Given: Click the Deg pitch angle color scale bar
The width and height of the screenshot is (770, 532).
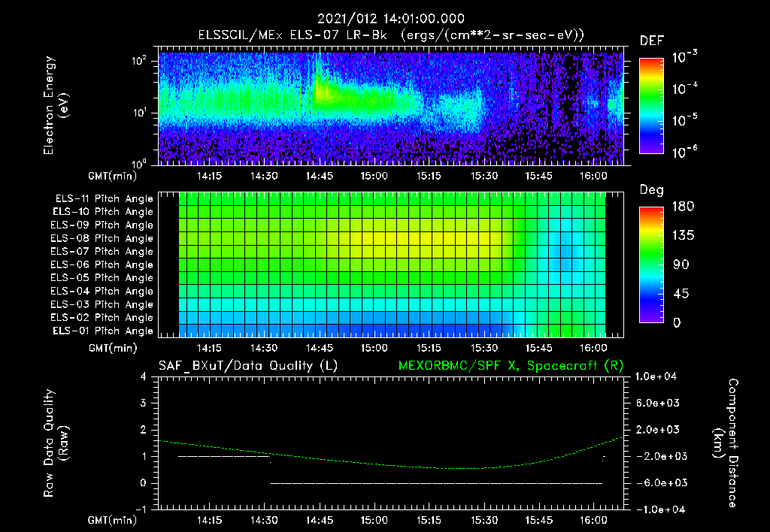Looking at the screenshot, I should [x=651, y=264].
